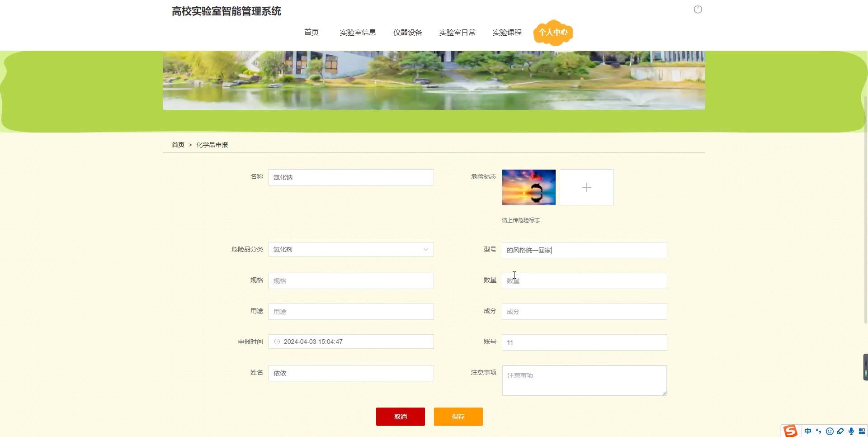The image size is (868, 437).
Task: Click into the 注意事项 text area
Action: (x=585, y=380)
